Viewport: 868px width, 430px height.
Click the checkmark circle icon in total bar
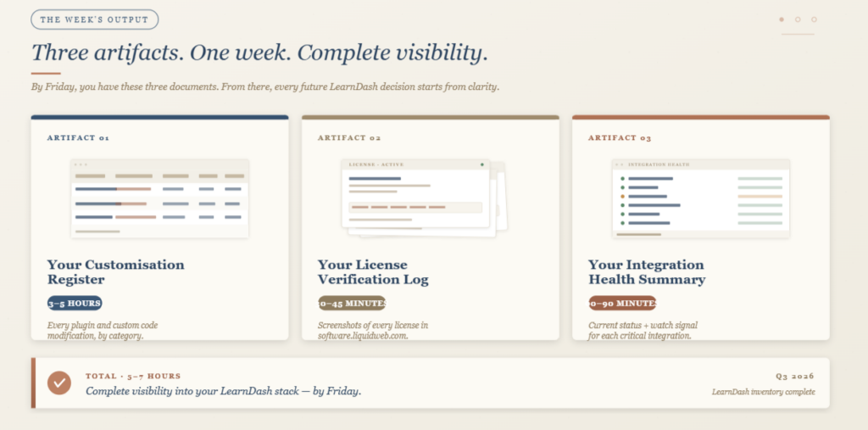tap(59, 383)
